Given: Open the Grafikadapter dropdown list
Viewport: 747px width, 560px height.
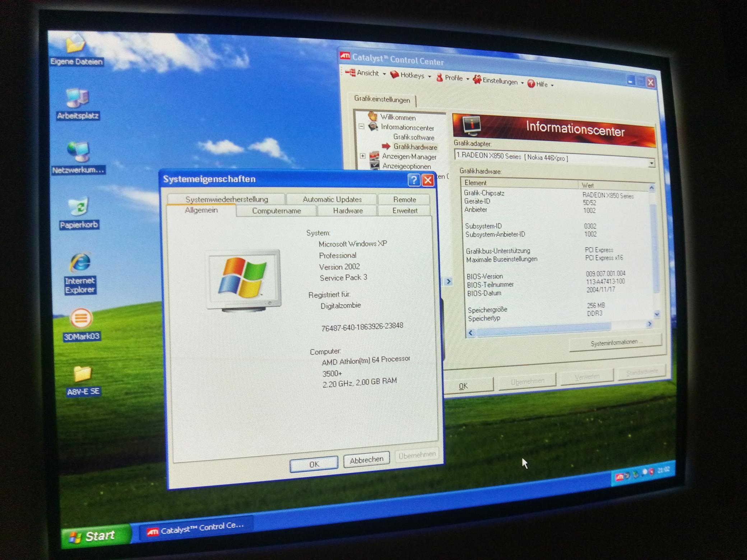Looking at the screenshot, I should point(651,163).
